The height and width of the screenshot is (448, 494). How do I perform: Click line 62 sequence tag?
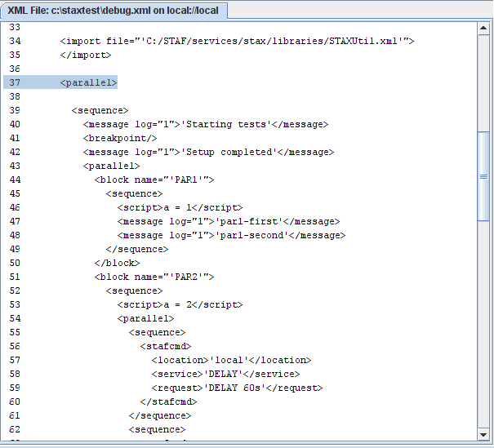(158, 428)
